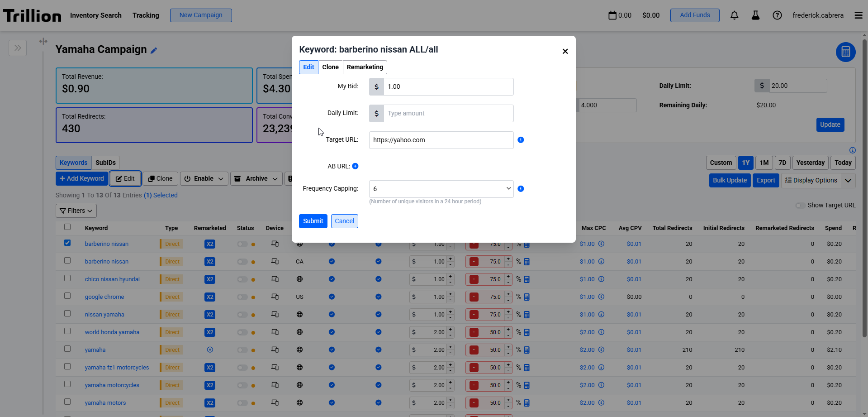868x417 pixels.
Task: Check the google chrome keyword checkbox
Action: click(x=67, y=296)
